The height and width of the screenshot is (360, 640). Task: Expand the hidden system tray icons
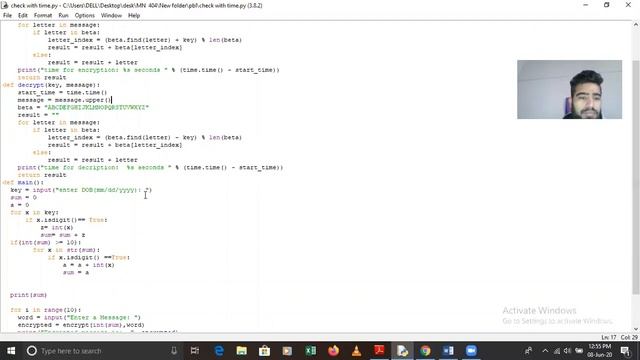click(x=545, y=351)
